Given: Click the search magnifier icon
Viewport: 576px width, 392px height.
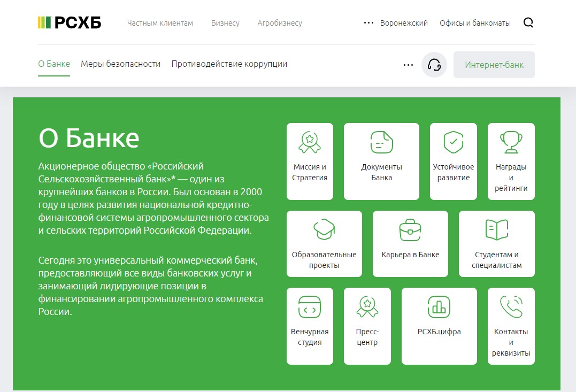Looking at the screenshot, I should pyautogui.click(x=528, y=22).
